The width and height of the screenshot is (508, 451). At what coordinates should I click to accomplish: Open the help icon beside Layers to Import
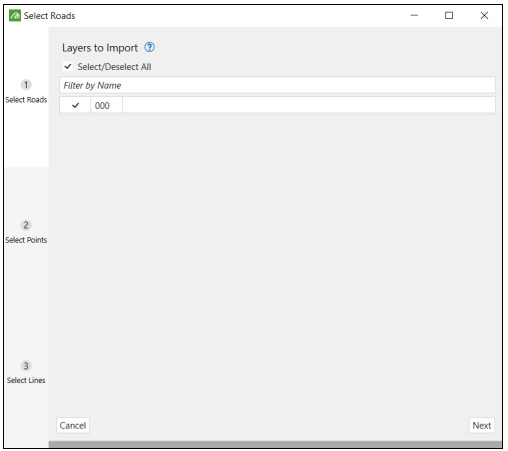pos(149,47)
